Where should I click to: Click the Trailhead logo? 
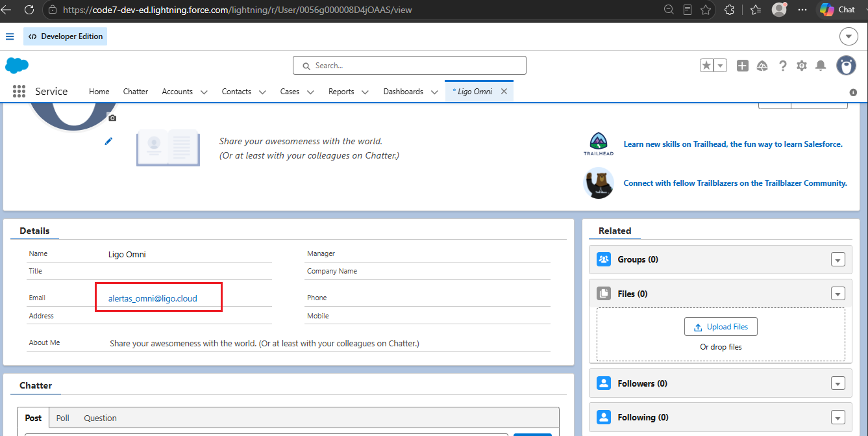click(599, 144)
